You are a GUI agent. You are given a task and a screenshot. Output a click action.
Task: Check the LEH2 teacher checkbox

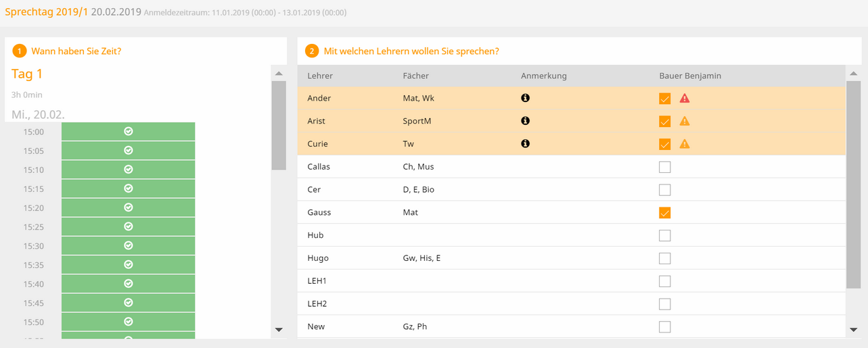coord(665,304)
